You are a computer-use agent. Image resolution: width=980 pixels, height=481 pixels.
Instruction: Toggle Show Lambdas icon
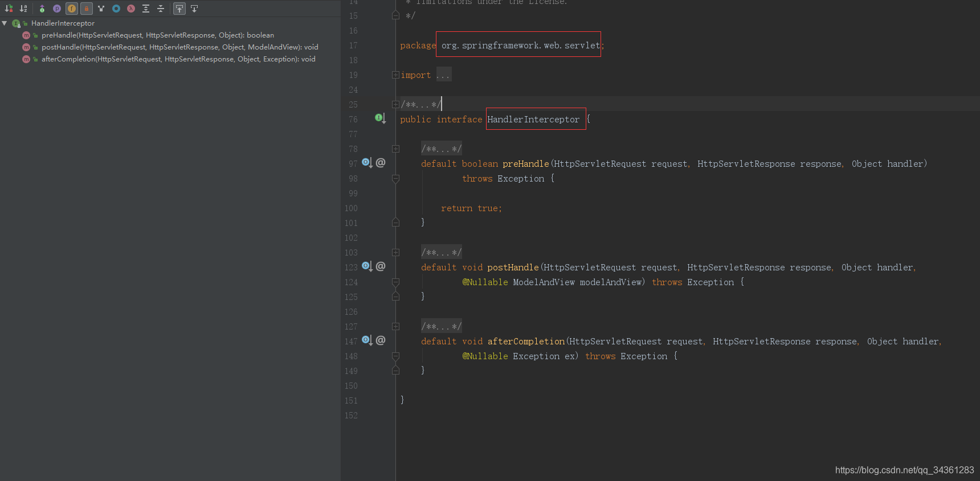[131, 9]
